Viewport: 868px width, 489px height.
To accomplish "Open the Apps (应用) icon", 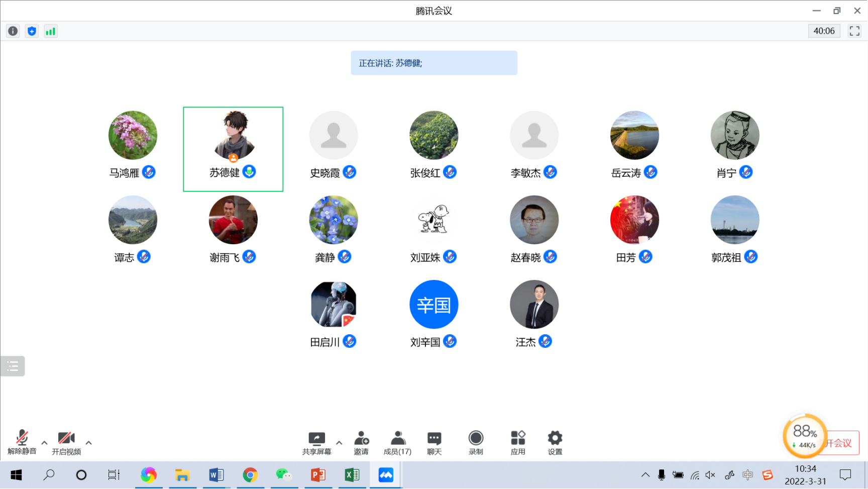I will pyautogui.click(x=518, y=443).
